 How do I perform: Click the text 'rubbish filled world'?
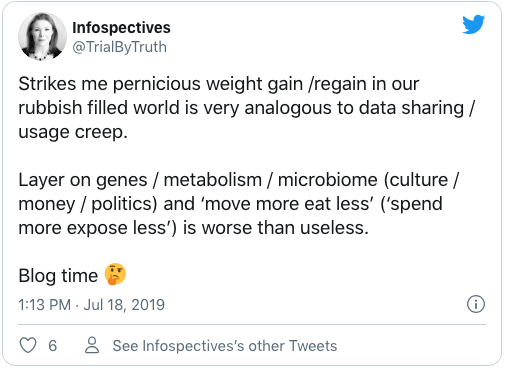coord(99,108)
